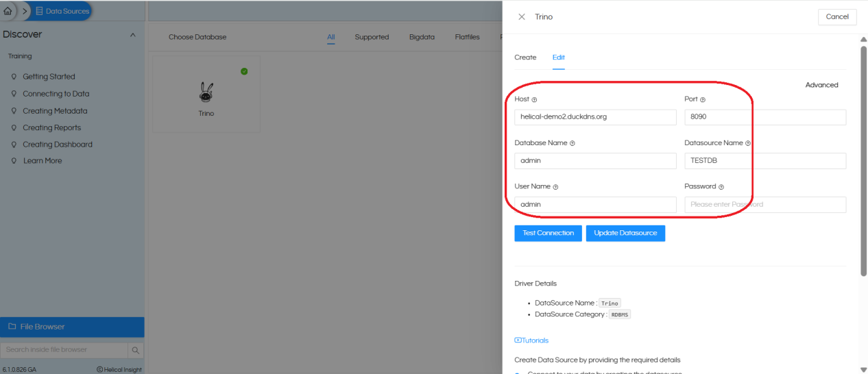
Task: Open Creating Reports training item
Action: (x=51, y=127)
